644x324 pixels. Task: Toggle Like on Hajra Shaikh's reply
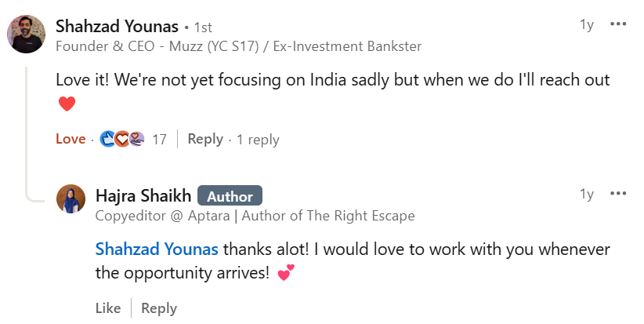(x=108, y=308)
